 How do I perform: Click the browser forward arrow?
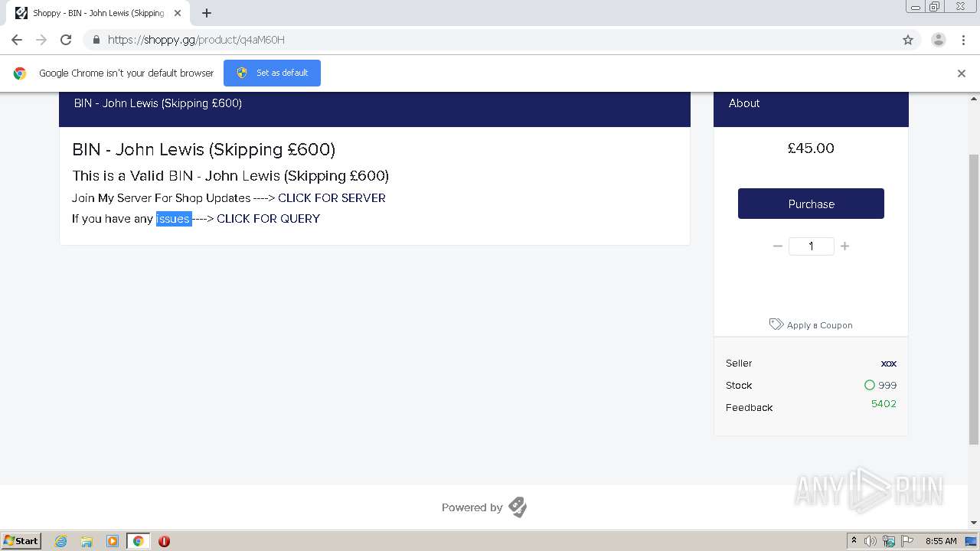pos(41,40)
